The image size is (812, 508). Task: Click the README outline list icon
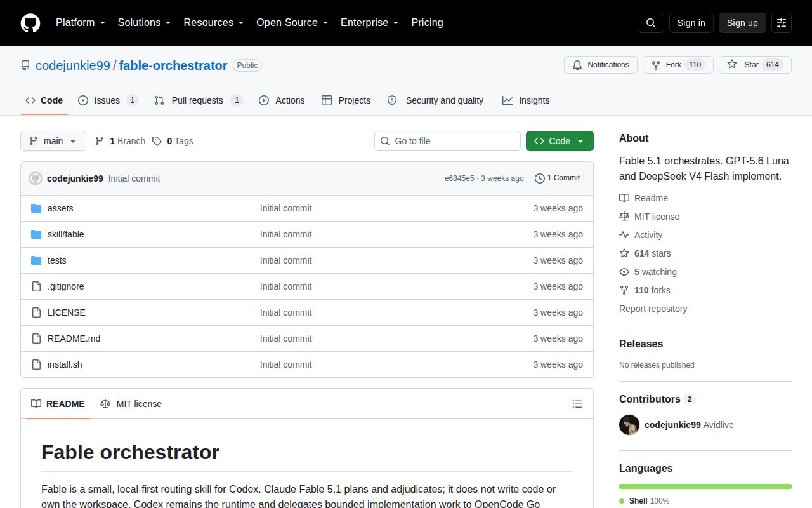click(577, 404)
